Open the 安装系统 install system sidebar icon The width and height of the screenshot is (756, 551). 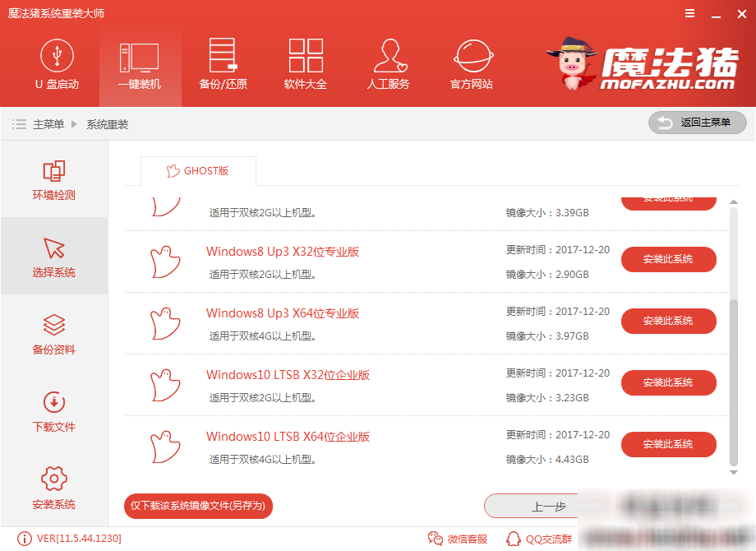click(x=53, y=488)
